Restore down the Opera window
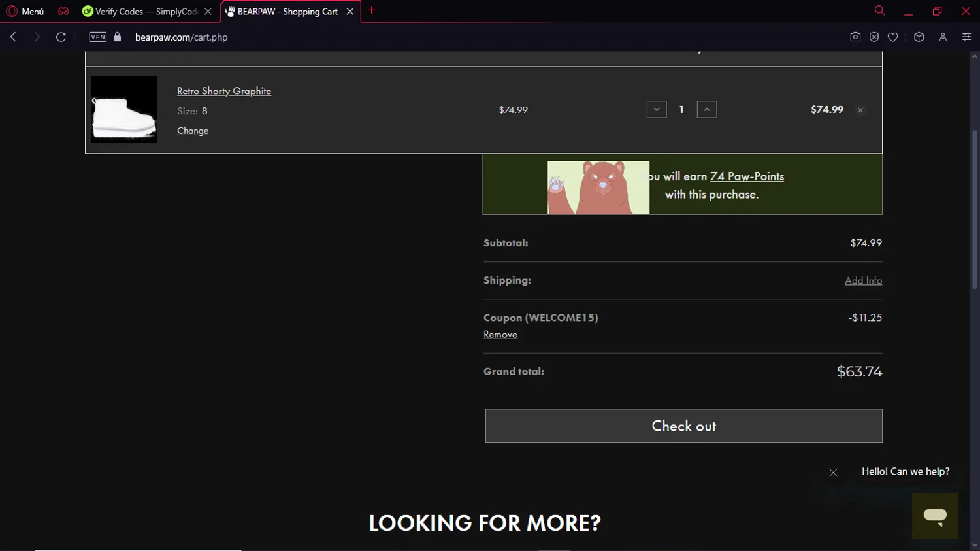Image resolution: width=980 pixels, height=551 pixels. pos(937,11)
